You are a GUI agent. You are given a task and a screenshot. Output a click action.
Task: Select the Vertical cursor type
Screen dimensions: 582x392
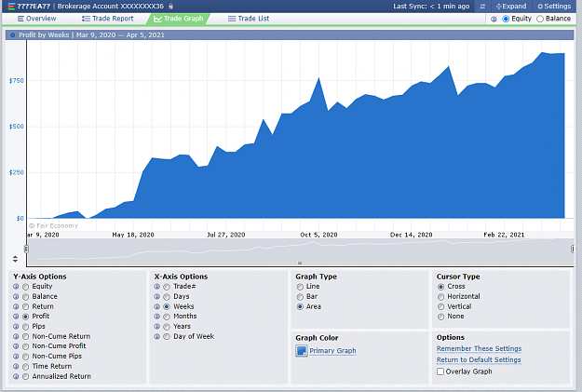pyautogui.click(x=441, y=306)
